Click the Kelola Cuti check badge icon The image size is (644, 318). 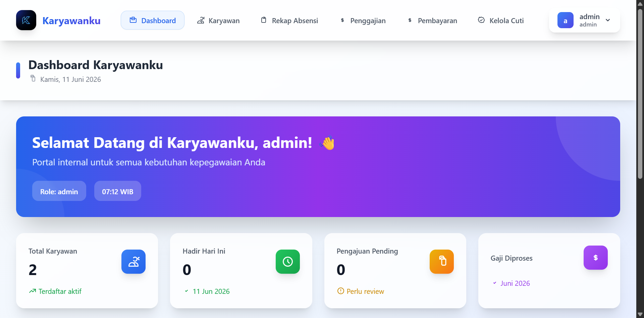click(481, 20)
